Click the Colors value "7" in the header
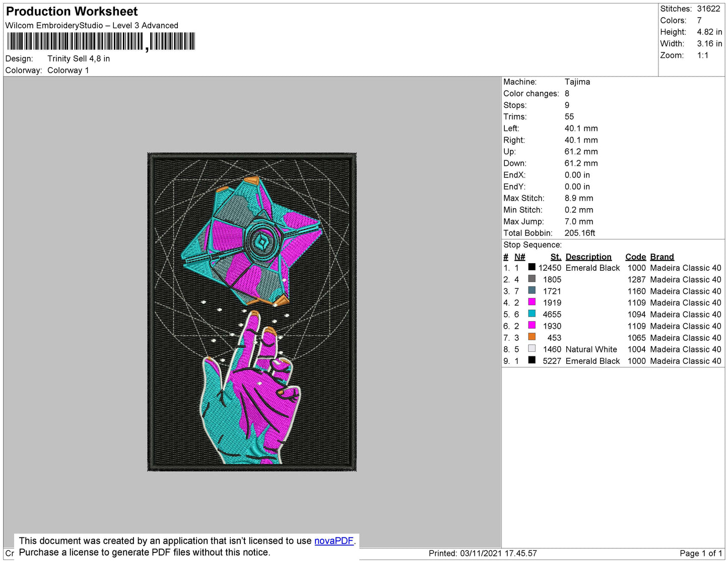 tap(699, 20)
